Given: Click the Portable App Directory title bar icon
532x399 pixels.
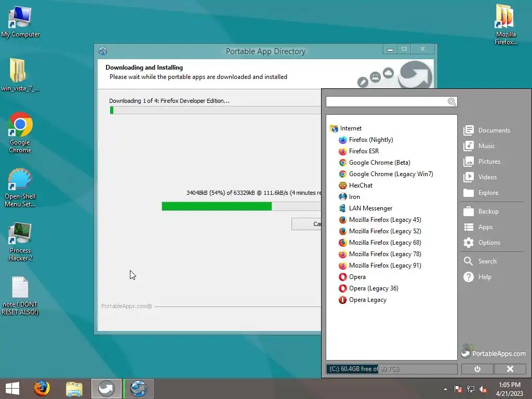Looking at the screenshot, I should (x=103, y=51).
